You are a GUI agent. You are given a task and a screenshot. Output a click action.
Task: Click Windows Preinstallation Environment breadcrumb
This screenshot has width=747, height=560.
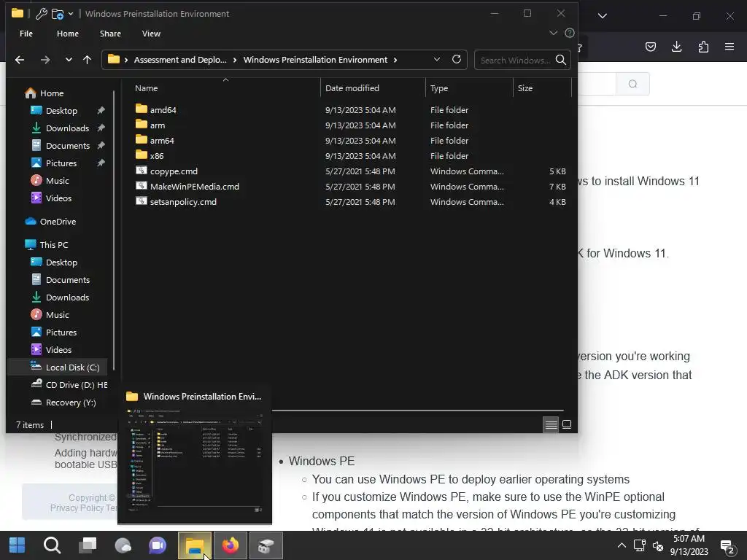coord(315,60)
